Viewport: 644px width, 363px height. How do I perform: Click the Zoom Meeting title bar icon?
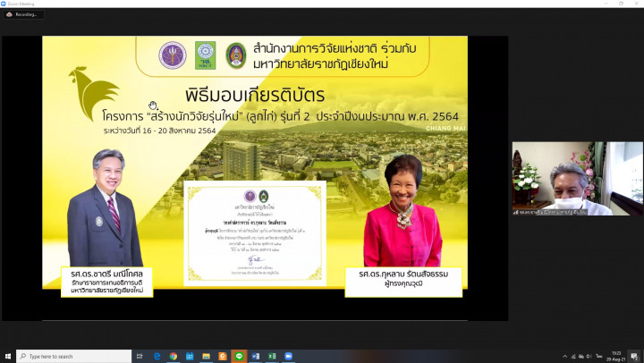[x=4, y=4]
